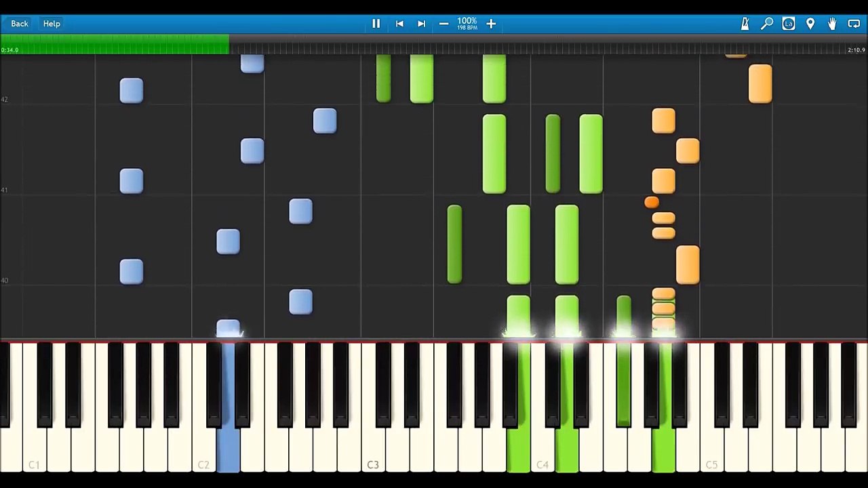Click the 100% 198 BPM speed readout
The width and height of the screenshot is (868, 488).
[467, 24]
